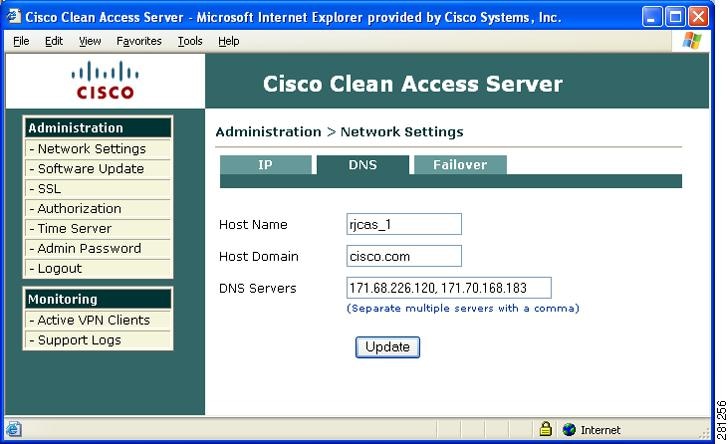Screen dimensions: 728x444
Task: Click the Monitoring section header
Action: coord(98,299)
